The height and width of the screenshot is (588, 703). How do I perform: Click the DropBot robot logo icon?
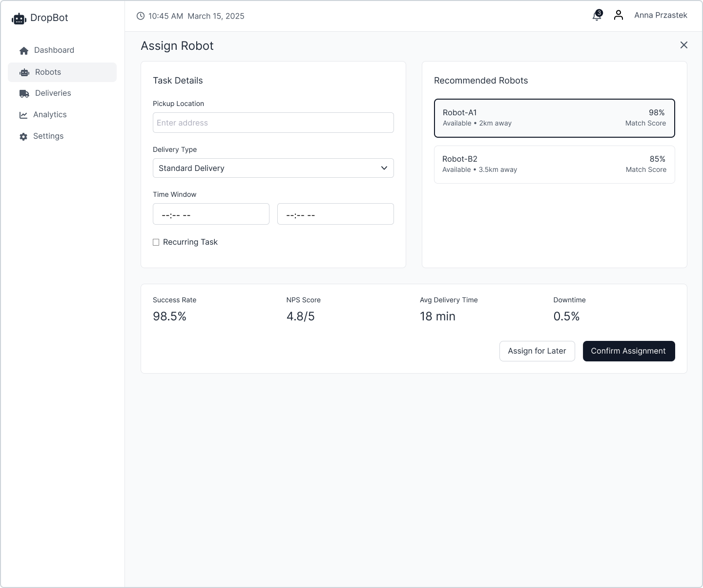click(x=19, y=19)
